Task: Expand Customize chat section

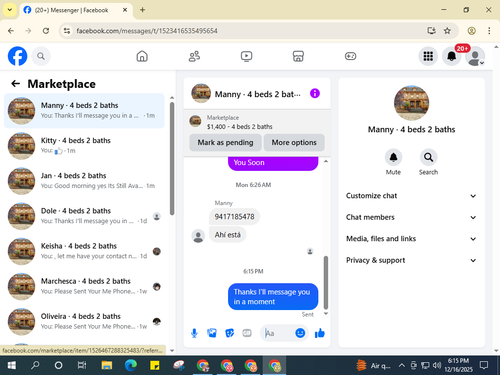Action: tap(411, 196)
